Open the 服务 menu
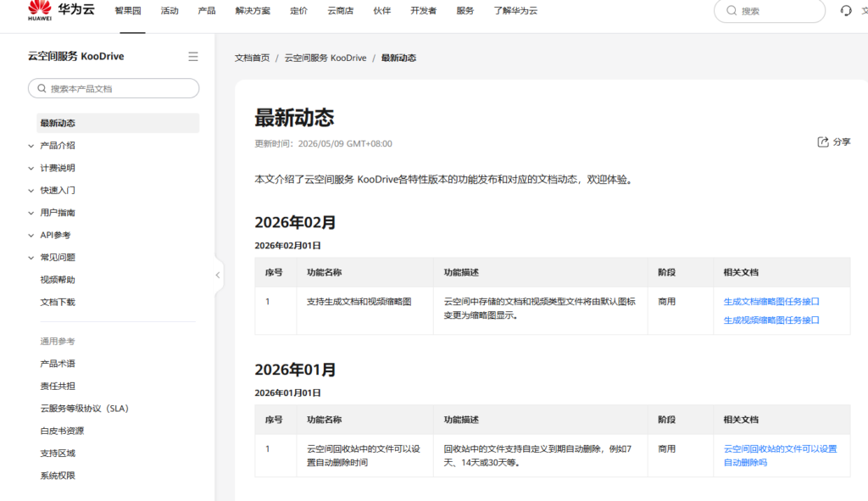 point(465,10)
